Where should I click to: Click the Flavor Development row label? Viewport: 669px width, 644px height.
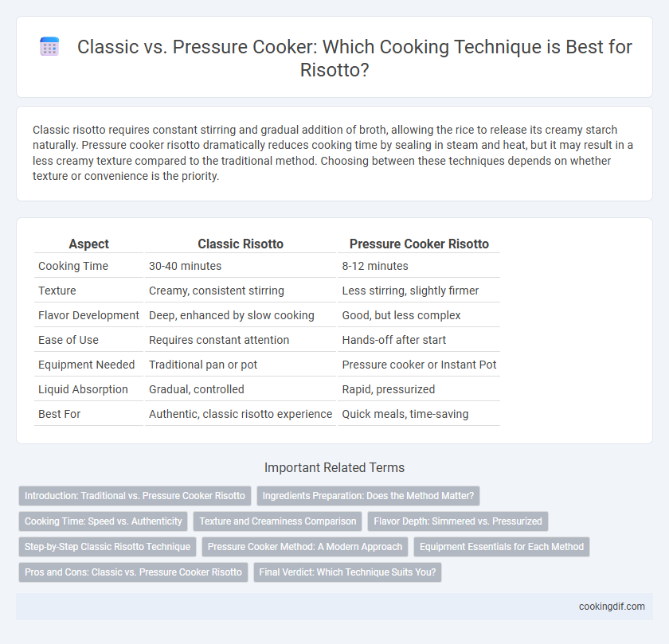point(88,315)
